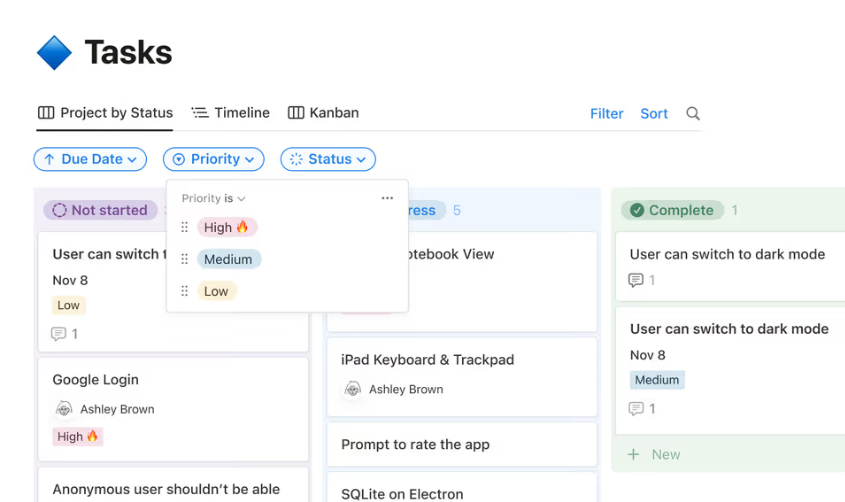Click Ashley Brown avatar on Google Login card

pos(64,409)
